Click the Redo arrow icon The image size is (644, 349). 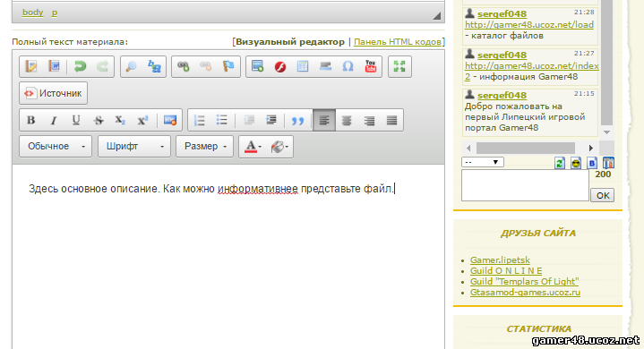point(102,66)
